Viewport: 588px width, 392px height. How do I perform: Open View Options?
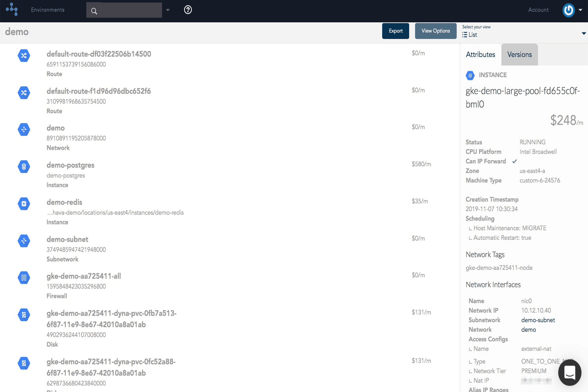435,31
